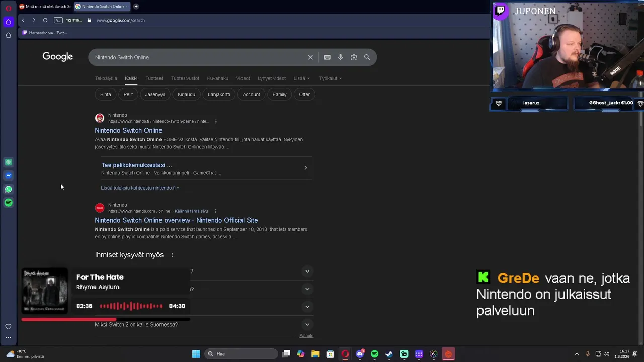644x362 pixels.
Task: Click the Palaute feedback link
Action: 306,336
